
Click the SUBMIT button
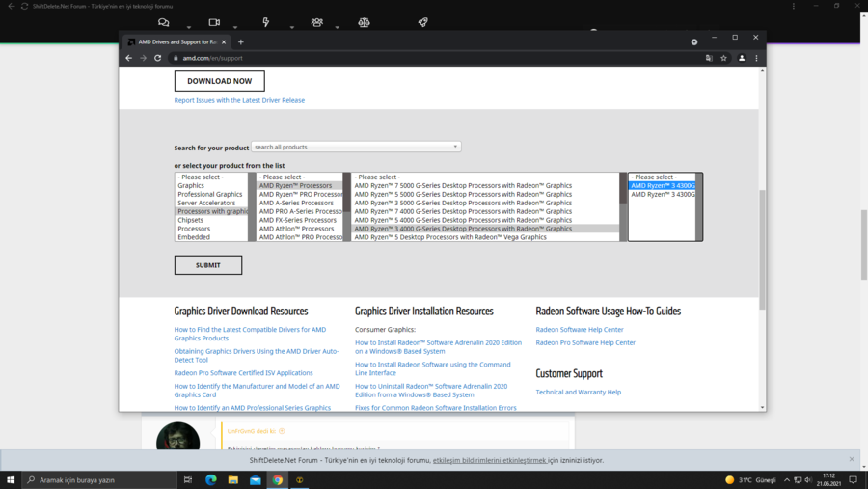[x=208, y=265]
